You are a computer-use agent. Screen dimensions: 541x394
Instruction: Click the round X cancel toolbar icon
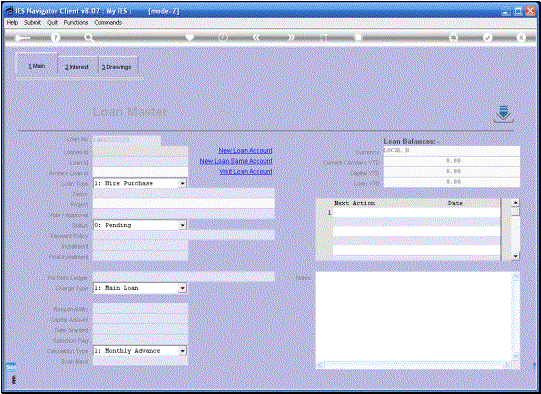click(521, 37)
